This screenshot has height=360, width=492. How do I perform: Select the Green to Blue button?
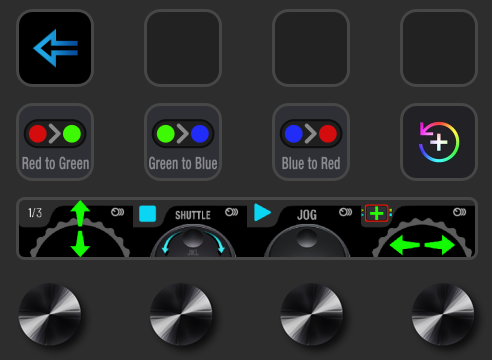183,142
